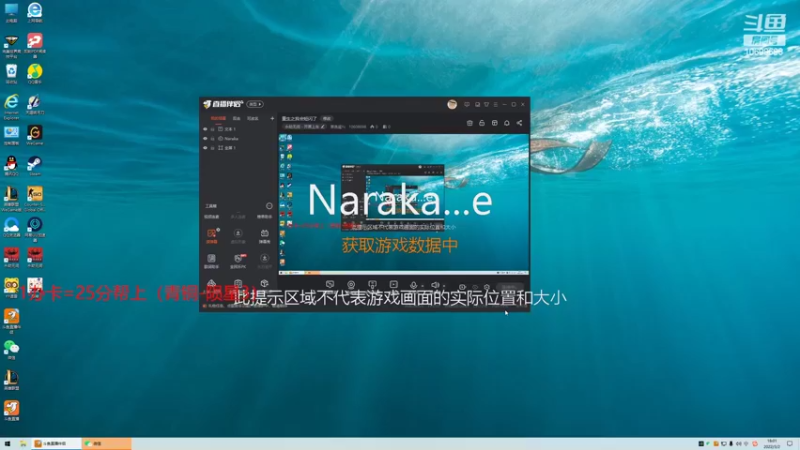Open WeGame desktop shortcut
The height and width of the screenshot is (450, 800).
[35, 135]
